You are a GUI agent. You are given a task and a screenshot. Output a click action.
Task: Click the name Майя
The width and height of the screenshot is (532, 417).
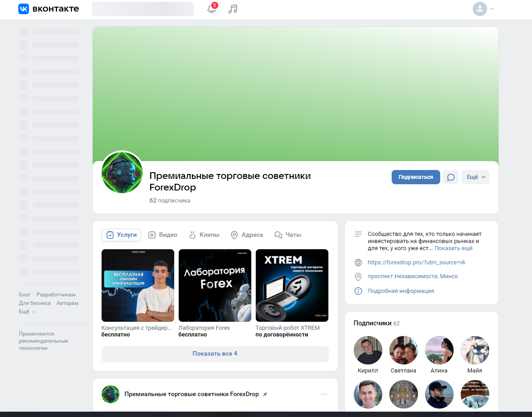tap(475, 371)
